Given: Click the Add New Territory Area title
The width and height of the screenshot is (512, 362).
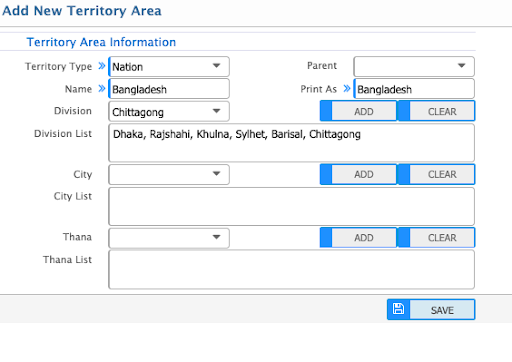Looking at the screenshot, I should pyautogui.click(x=82, y=11).
